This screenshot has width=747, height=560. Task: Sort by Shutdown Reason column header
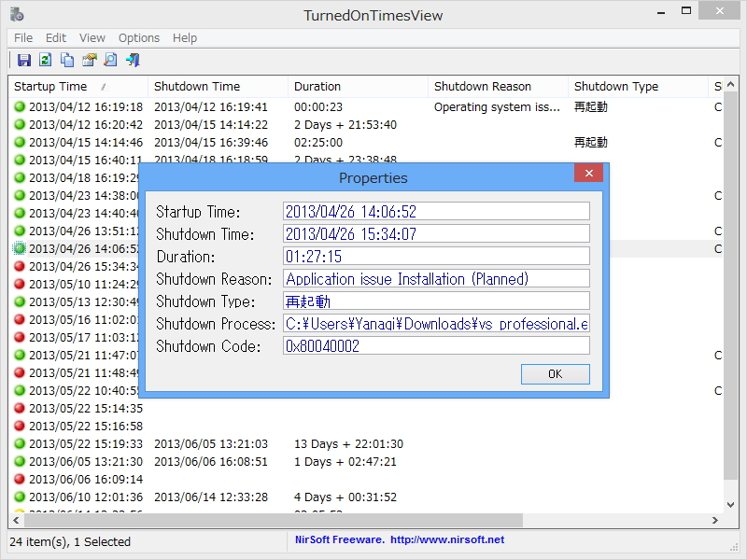pos(498,86)
